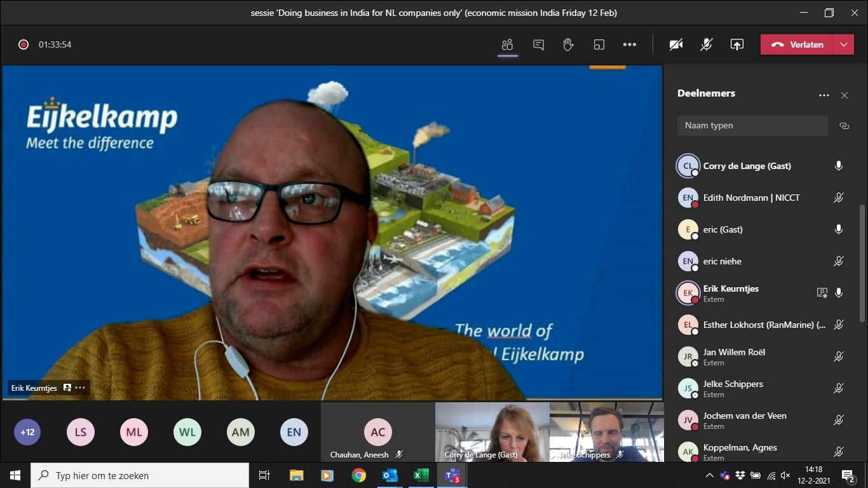Copy the meeting invite link icon
868x488 pixels.
pos(844,126)
